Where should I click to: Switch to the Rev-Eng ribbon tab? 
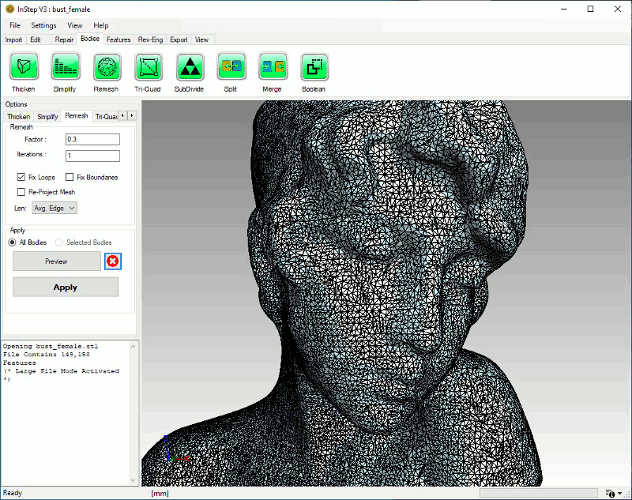pos(150,40)
